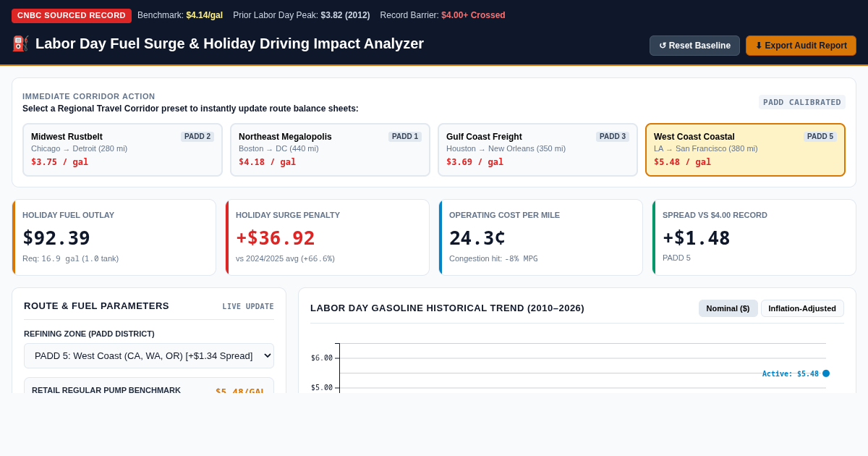
Task: Select Northeast Megalopolis corridor preset
Action: [x=330, y=150]
